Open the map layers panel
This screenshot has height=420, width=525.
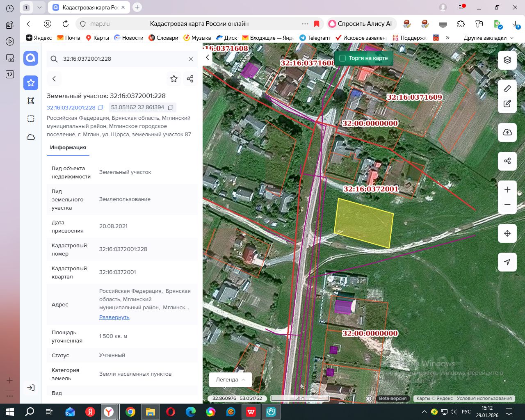(507, 60)
